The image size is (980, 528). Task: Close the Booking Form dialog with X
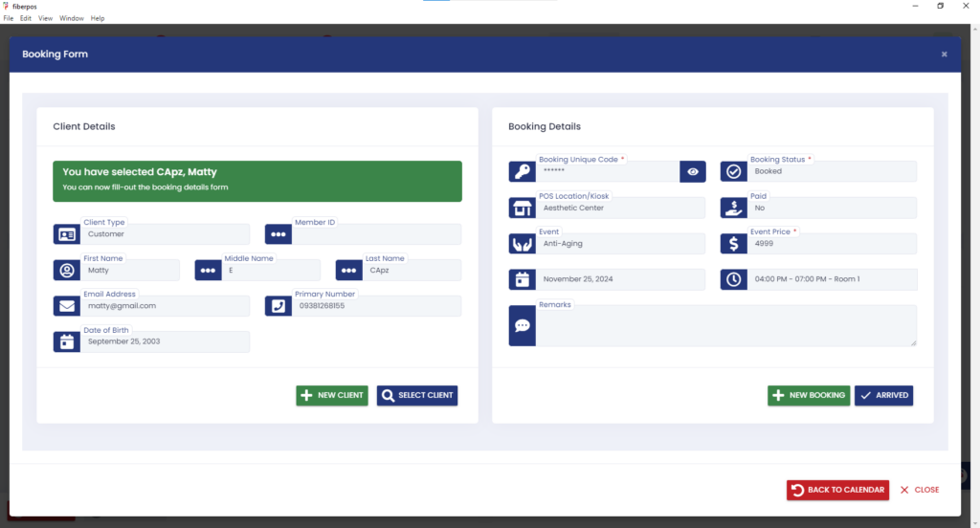(945, 55)
